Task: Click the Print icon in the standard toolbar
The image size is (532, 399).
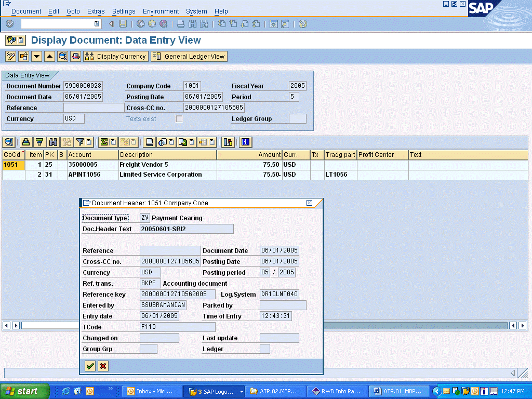Action: [x=181, y=24]
